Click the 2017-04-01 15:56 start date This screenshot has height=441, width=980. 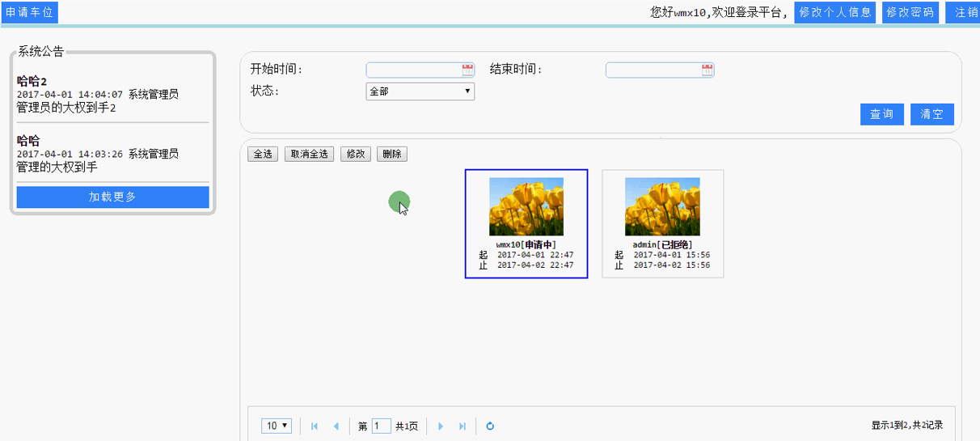672,255
